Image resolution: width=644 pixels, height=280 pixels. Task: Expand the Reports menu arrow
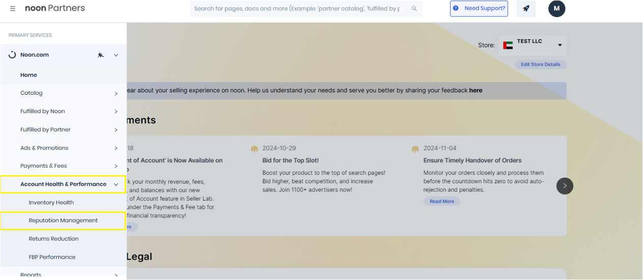tap(116, 275)
